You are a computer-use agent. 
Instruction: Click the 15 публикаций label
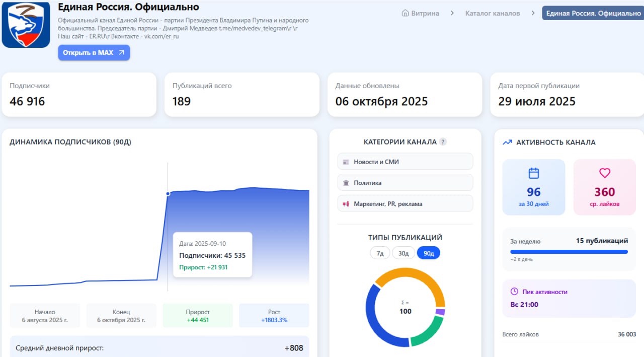click(x=602, y=241)
